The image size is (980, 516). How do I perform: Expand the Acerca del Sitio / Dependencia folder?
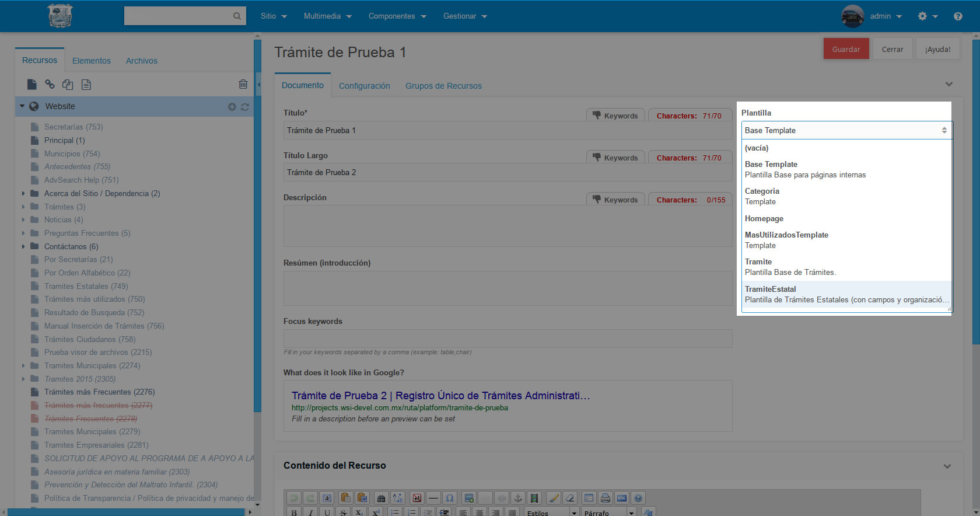click(x=23, y=193)
